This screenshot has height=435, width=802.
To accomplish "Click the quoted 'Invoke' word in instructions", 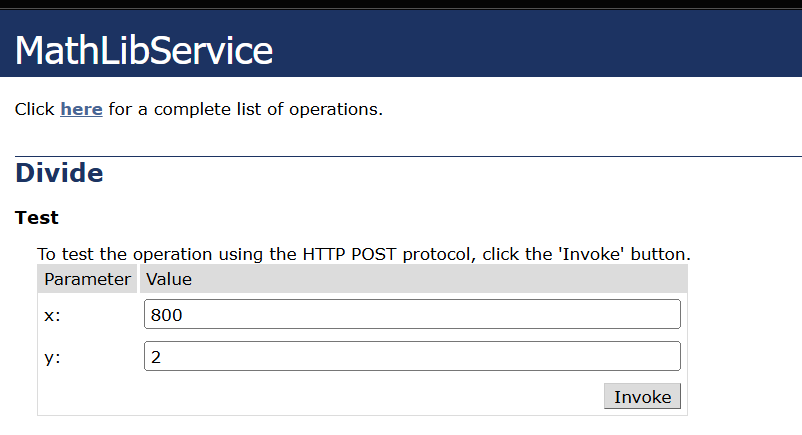I will (x=591, y=254).
